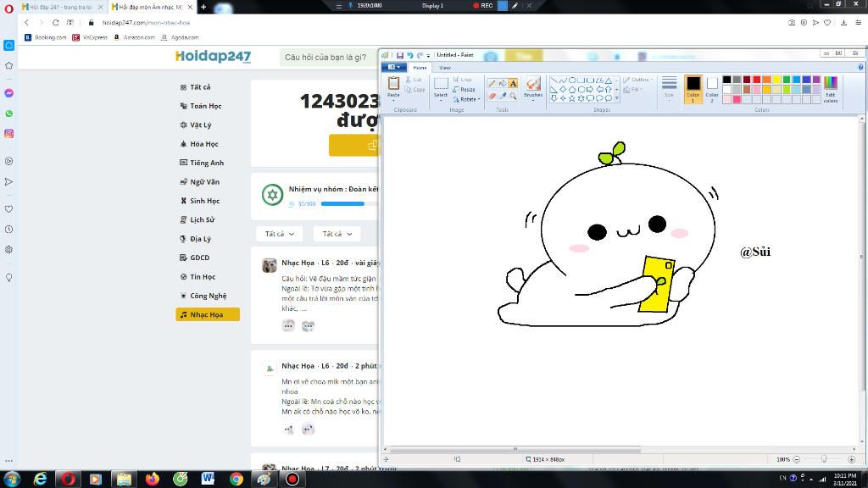
Task: Select Color 1 box in Paint
Action: (693, 89)
